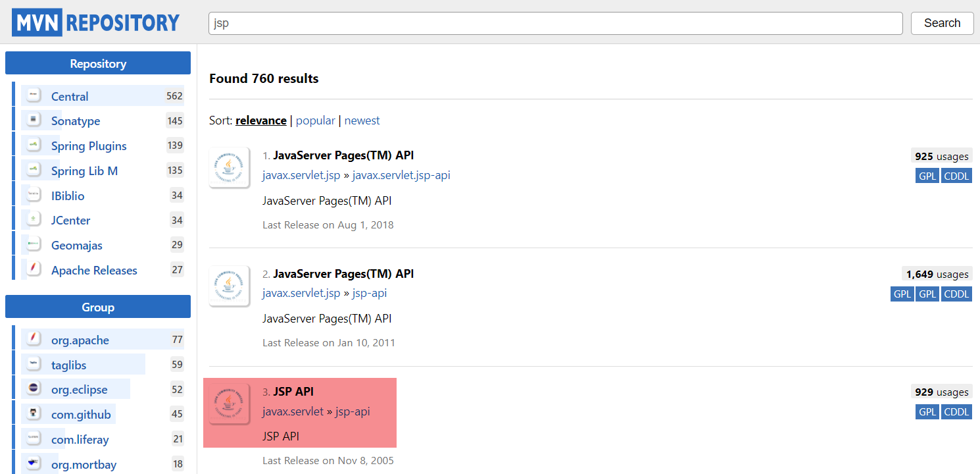Click the org.eclipse group icon
980x474 pixels.
[34, 389]
